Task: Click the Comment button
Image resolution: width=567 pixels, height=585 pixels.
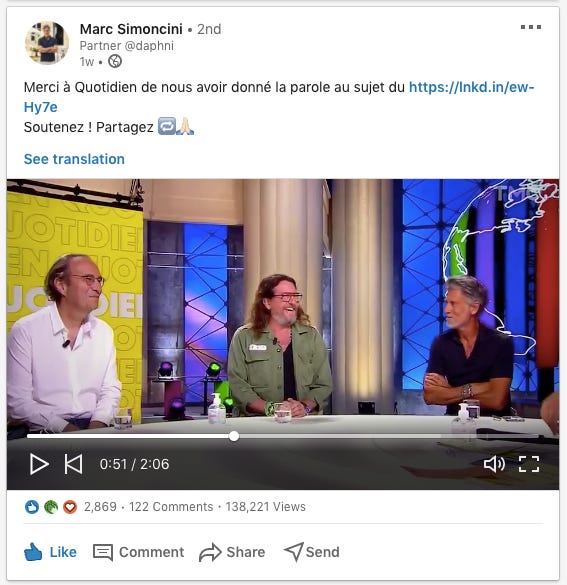Action: [138, 552]
